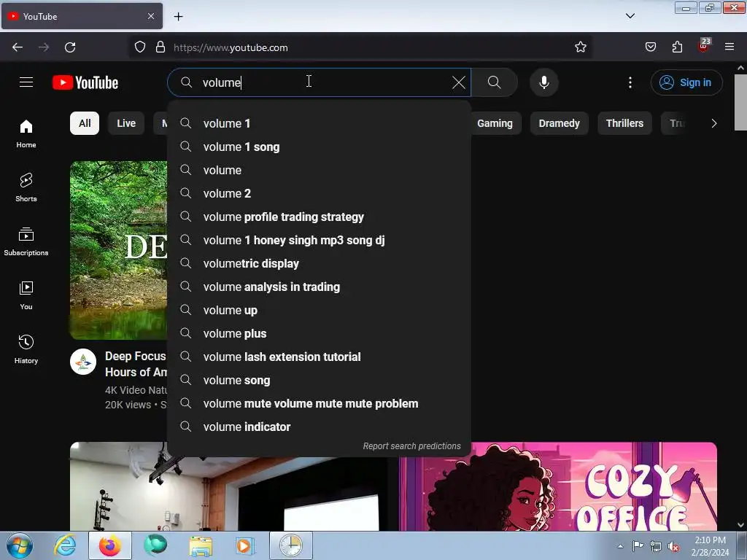Click the Sign in button
The height and width of the screenshot is (560, 747).
686,82
